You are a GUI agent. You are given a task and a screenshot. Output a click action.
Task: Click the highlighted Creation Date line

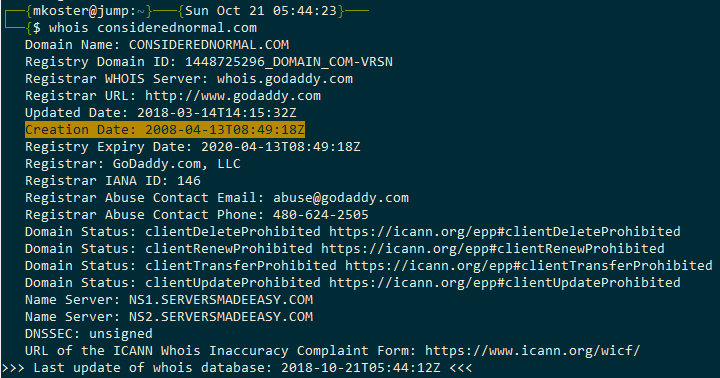[165, 130]
